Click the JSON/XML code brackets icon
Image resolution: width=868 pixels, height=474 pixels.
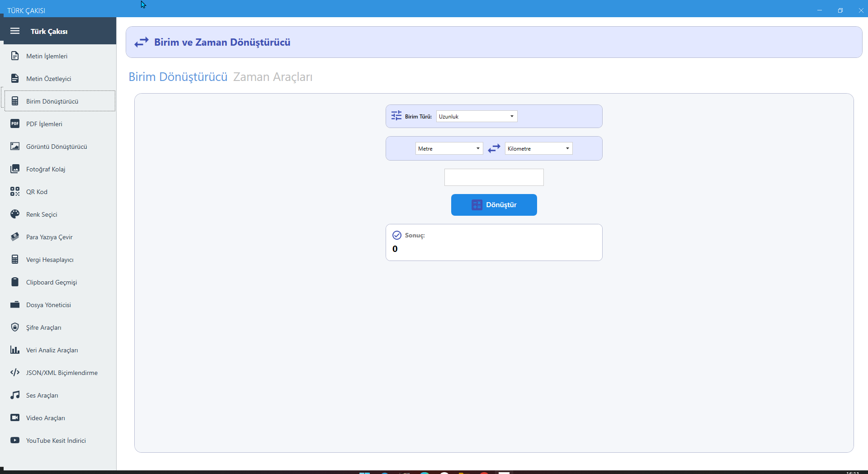[15, 373]
